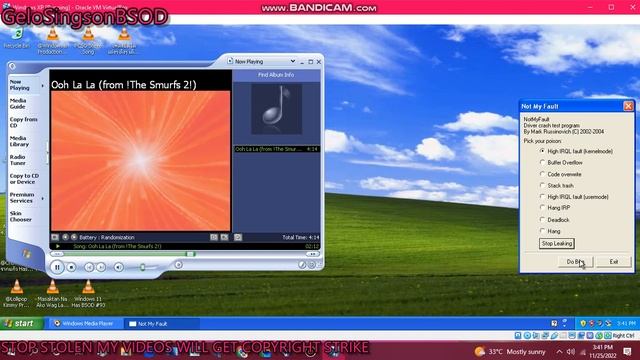Select Code overwrite option

pos(542,174)
